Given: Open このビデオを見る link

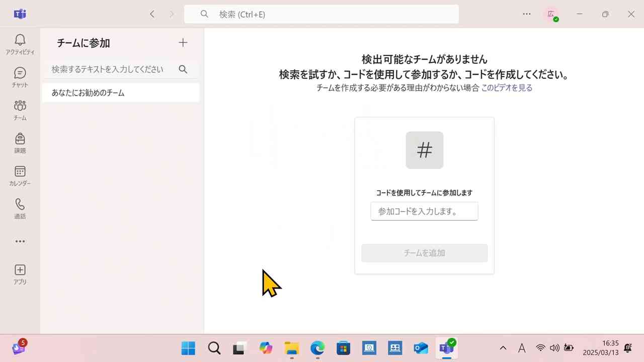Looking at the screenshot, I should [507, 87].
